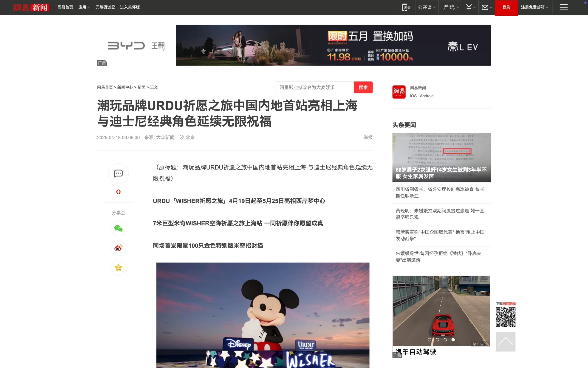Open the NetEase mobile app icon in the top bar

406,7
